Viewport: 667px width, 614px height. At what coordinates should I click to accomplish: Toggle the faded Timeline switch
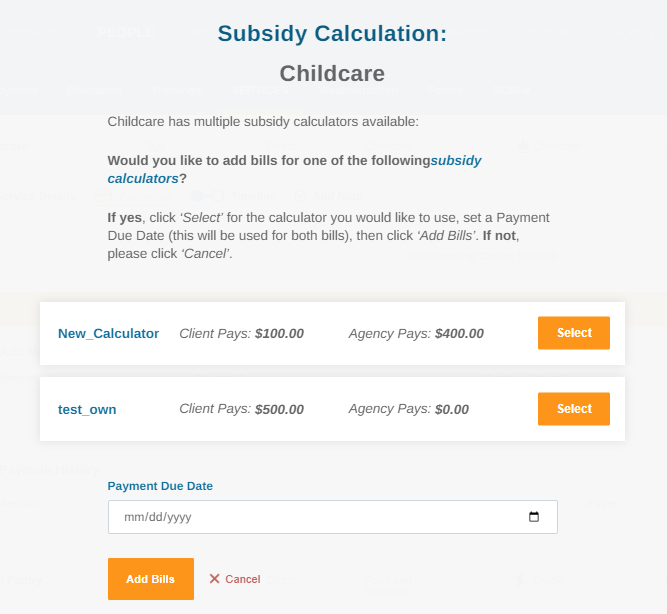[207, 196]
